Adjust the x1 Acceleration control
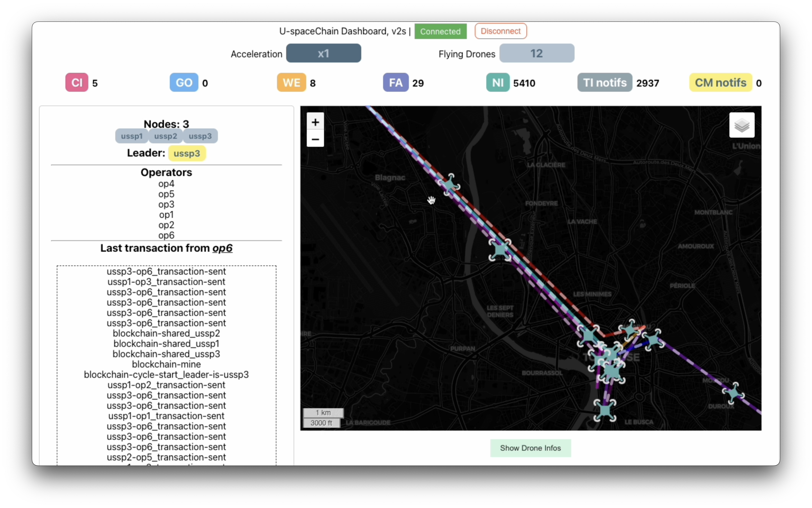 [323, 53]
